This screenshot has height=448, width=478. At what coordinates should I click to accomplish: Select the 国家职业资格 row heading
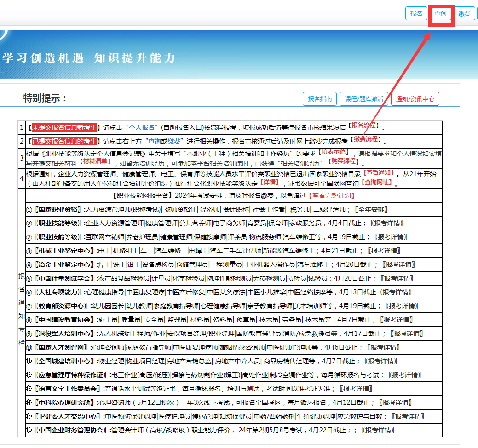pos(58,209)
